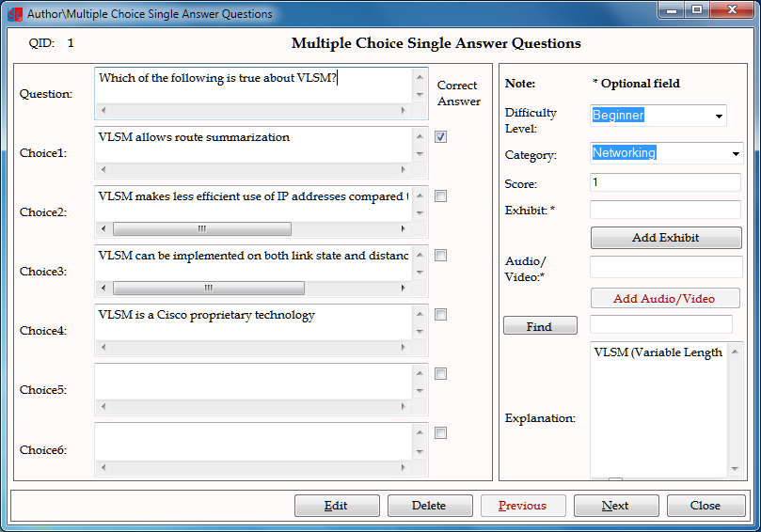Click Choice3 horizontal scrollbar thumb
Viewport: 761px width, 532px height.
[x=209, y=288]
